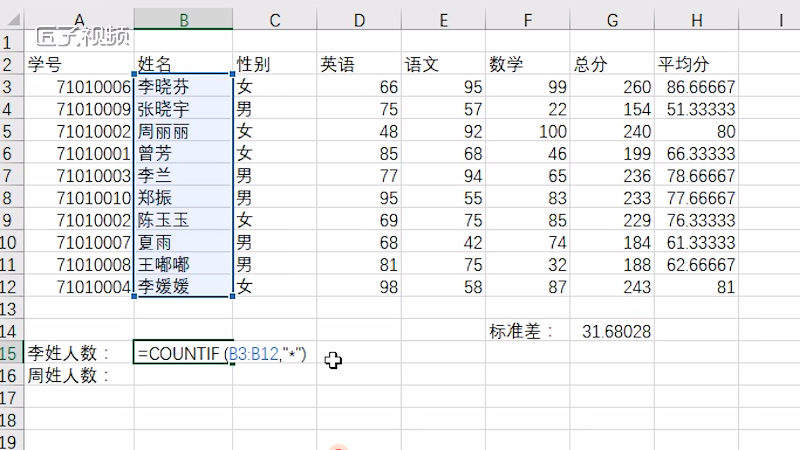
Task: Select the column H header
Action: click(696, 18)
